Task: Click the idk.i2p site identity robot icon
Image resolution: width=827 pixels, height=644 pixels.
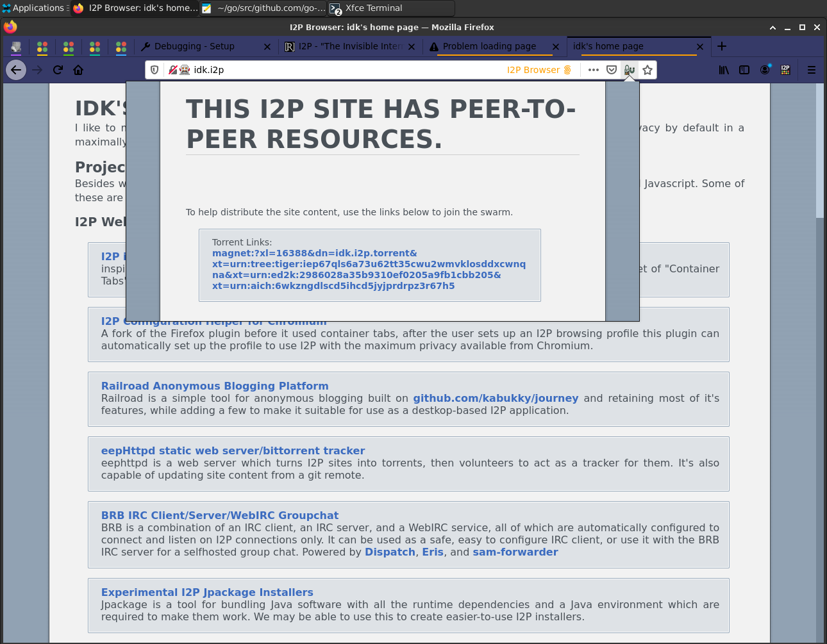Action: pos(185,70)
